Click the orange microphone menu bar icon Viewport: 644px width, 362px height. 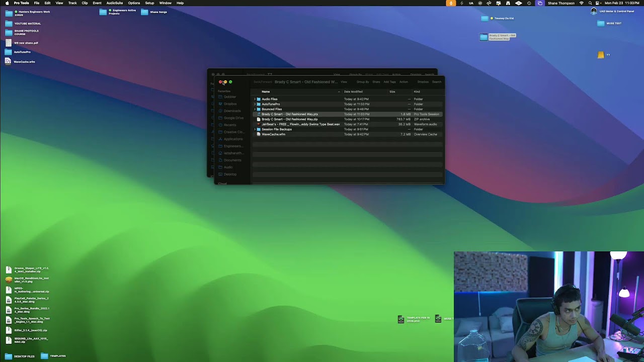(451, 3)
